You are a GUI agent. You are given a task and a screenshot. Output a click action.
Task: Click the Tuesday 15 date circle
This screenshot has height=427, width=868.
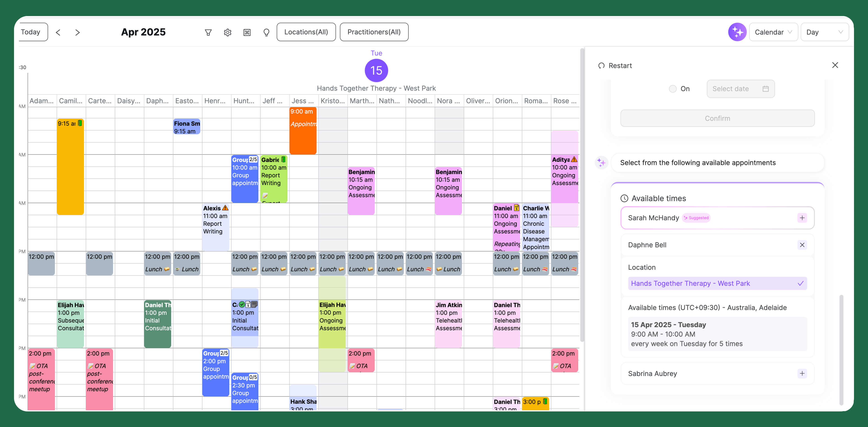click(376, 70)
